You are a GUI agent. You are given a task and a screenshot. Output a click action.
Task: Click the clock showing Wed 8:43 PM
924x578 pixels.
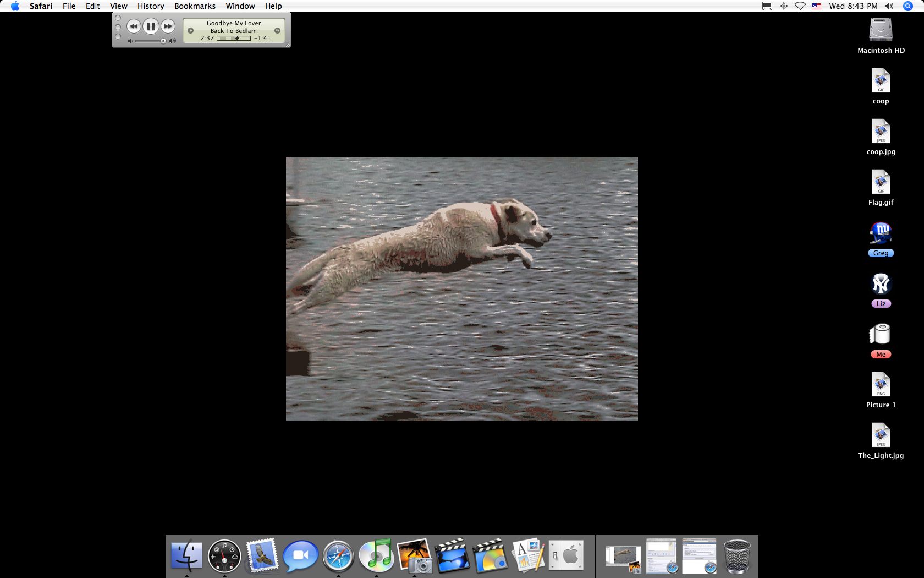854,6
